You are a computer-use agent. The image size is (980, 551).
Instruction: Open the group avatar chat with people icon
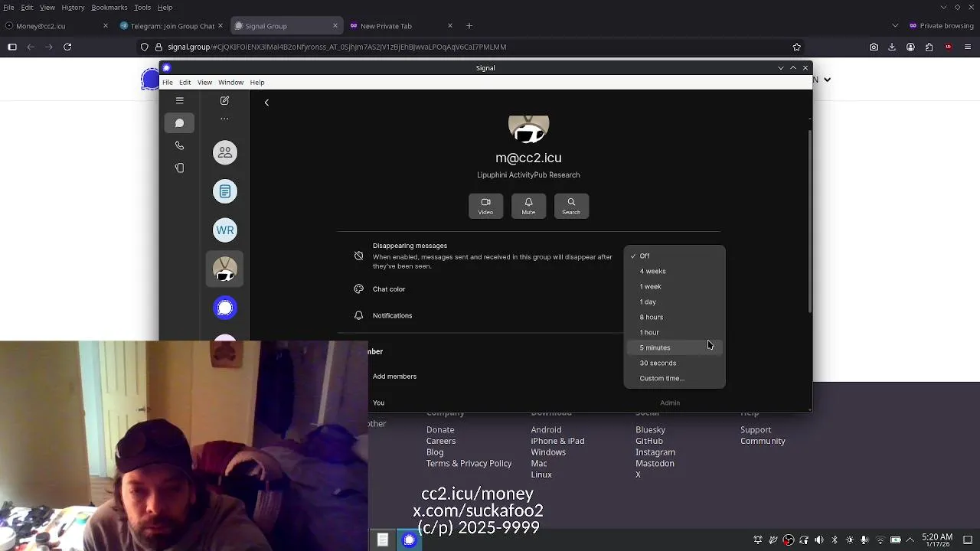coord(225,153)
